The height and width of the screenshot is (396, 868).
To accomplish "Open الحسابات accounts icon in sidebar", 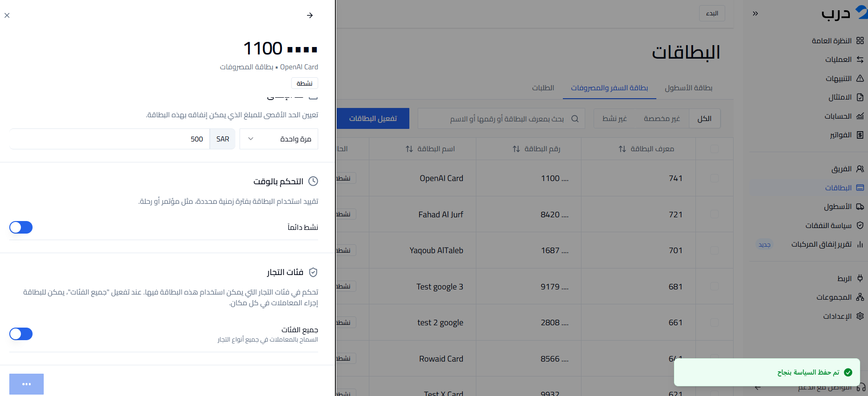I will point(860,116).
